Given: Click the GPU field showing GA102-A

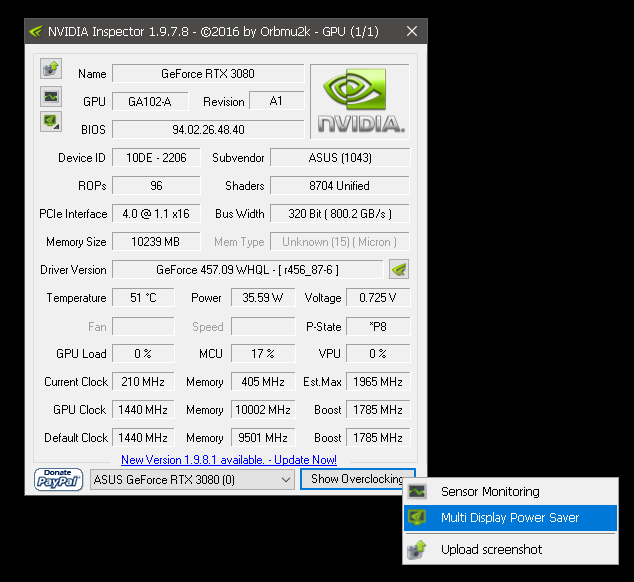Looking at the screenshot, I should click(150, 102).
